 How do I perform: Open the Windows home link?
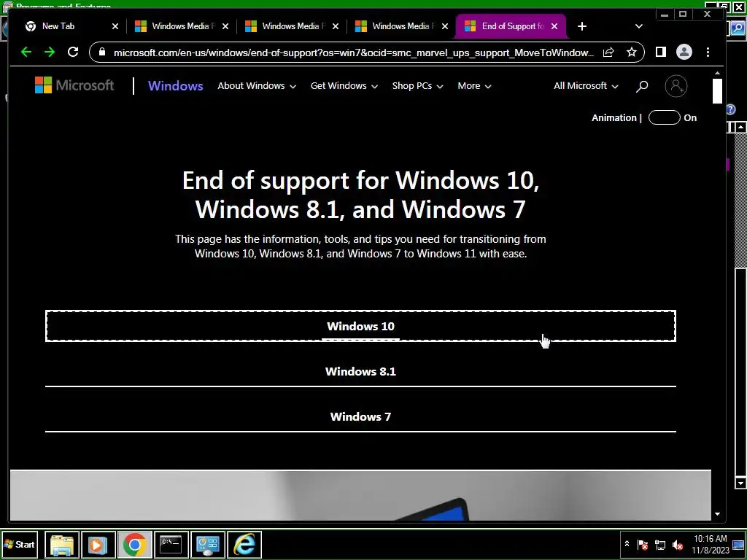175,86
